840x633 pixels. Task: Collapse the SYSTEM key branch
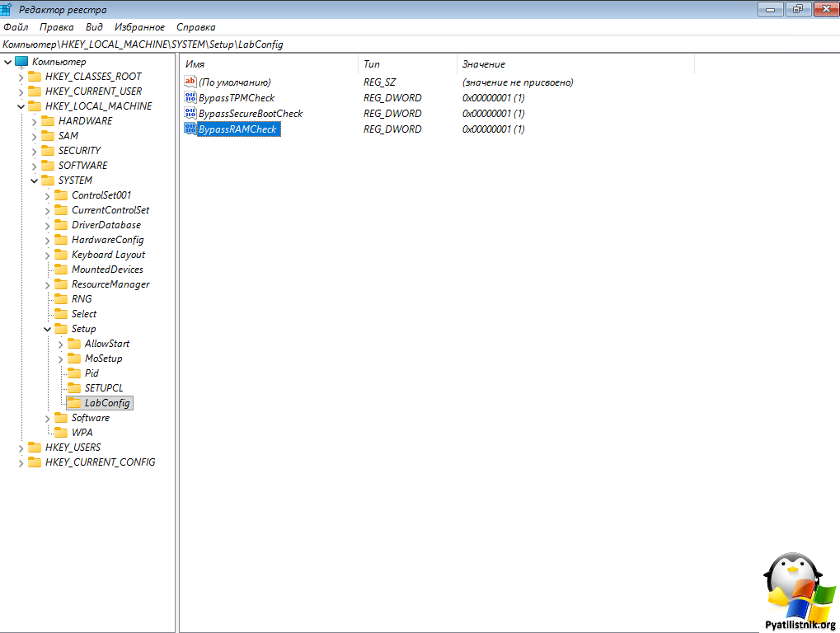tap(35, 181)
